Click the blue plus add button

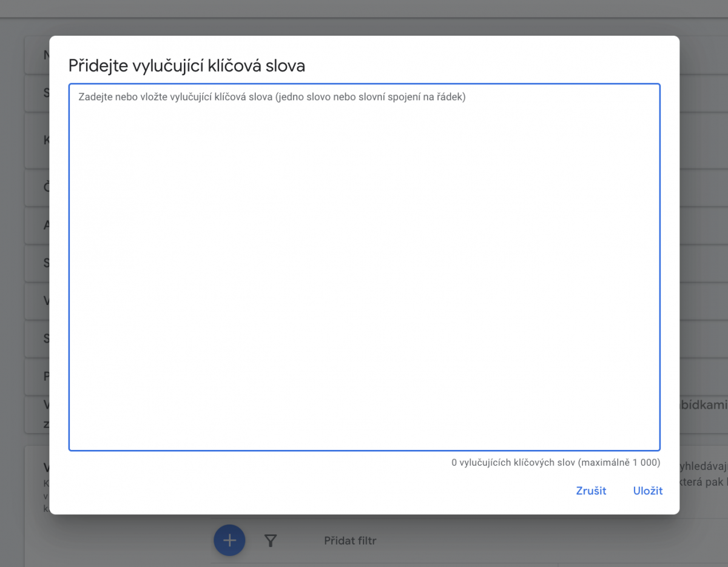click(229, 540)
